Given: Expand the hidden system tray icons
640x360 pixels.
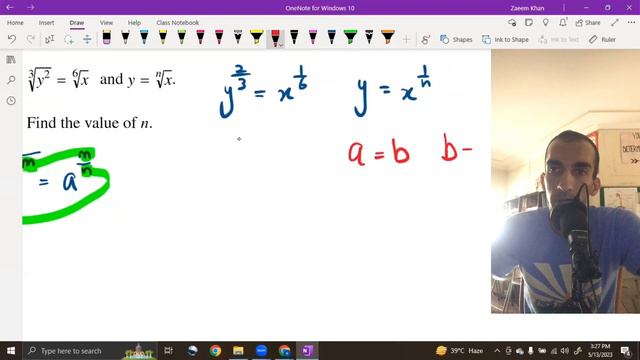Looking at the screenshot, I should click(497, 351).
